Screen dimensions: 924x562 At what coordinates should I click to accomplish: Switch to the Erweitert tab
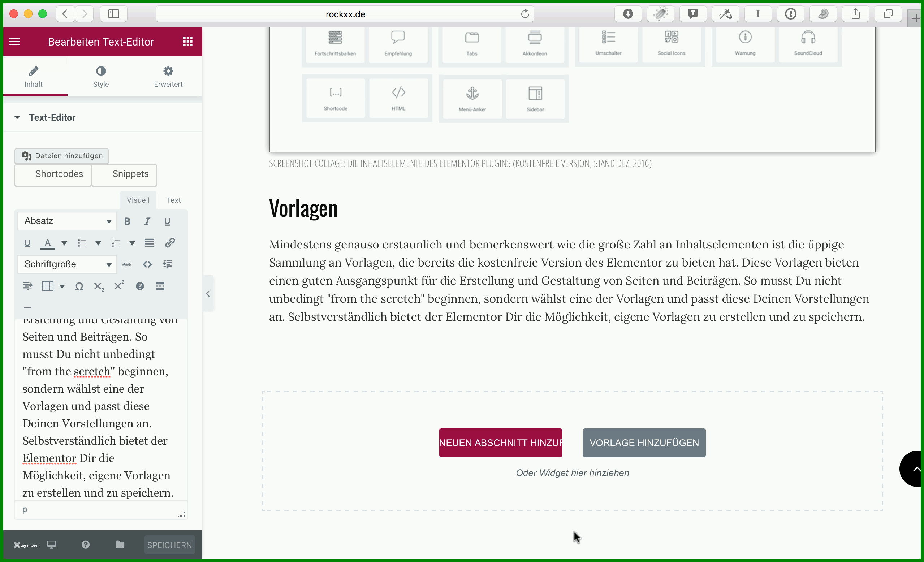tap(168, 77)
